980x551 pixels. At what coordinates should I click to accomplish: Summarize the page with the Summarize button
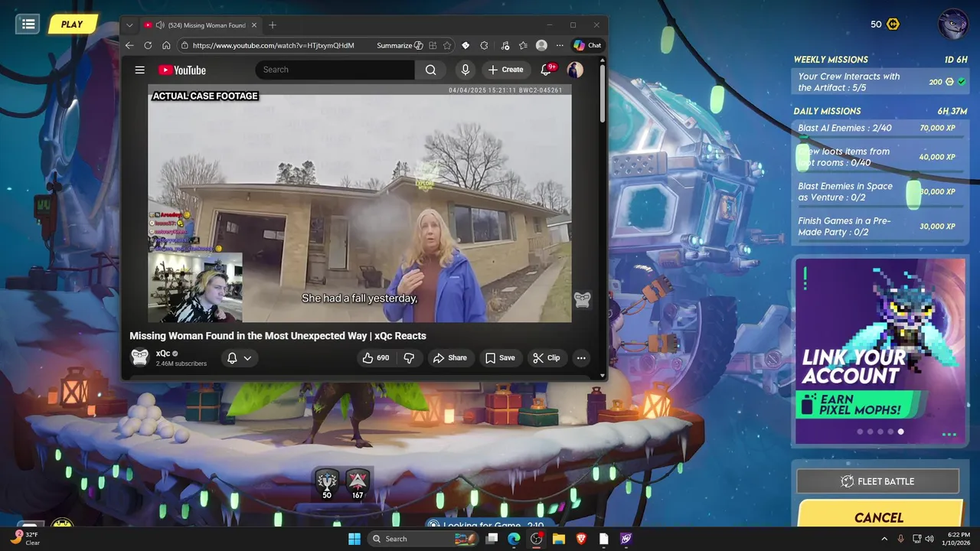click(x=400, y=45)
